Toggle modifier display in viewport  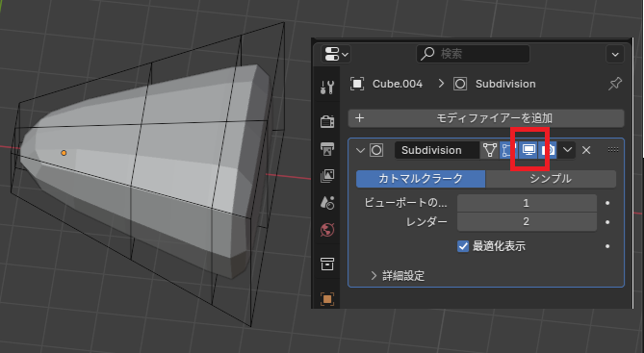tap(528, 150)
